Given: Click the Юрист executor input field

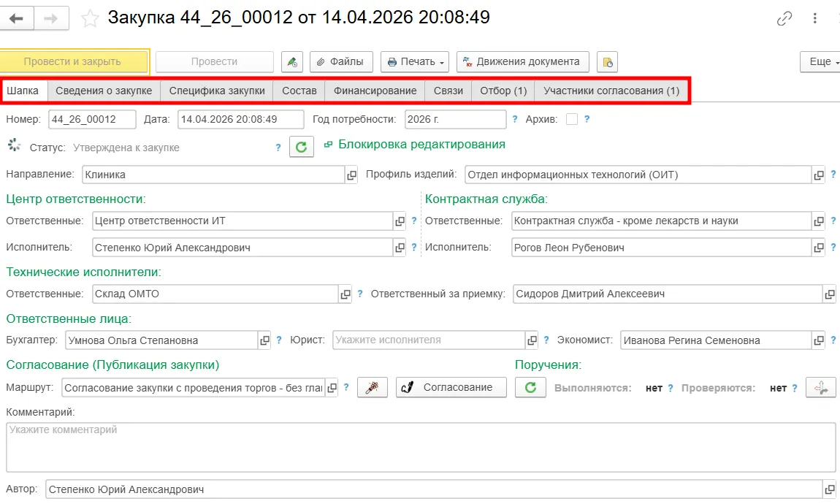Looking at the screenshot, I should tap(429, 340).
